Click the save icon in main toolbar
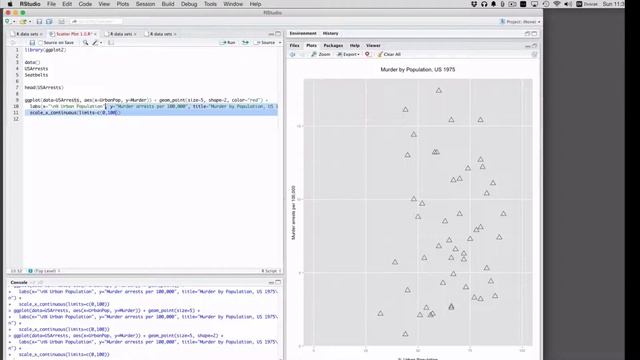 pos(39,21)
